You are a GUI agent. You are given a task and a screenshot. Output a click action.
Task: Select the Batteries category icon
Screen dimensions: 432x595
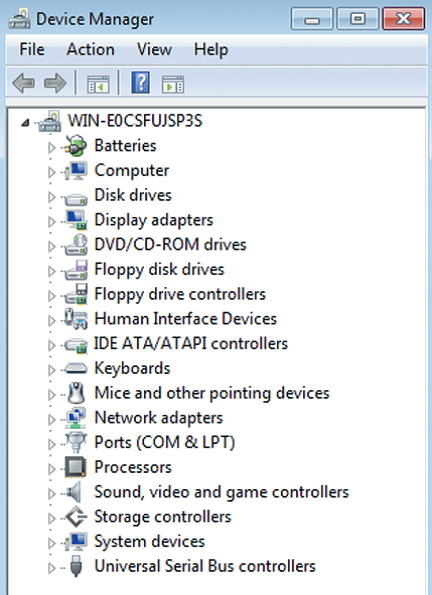click(x=76, y=146)
